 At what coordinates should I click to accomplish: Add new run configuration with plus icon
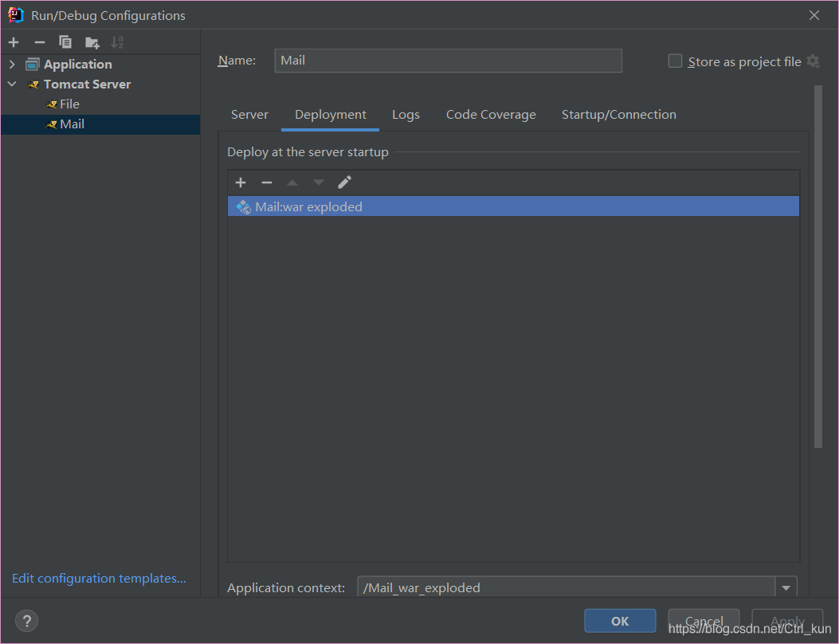pos(14,42)
